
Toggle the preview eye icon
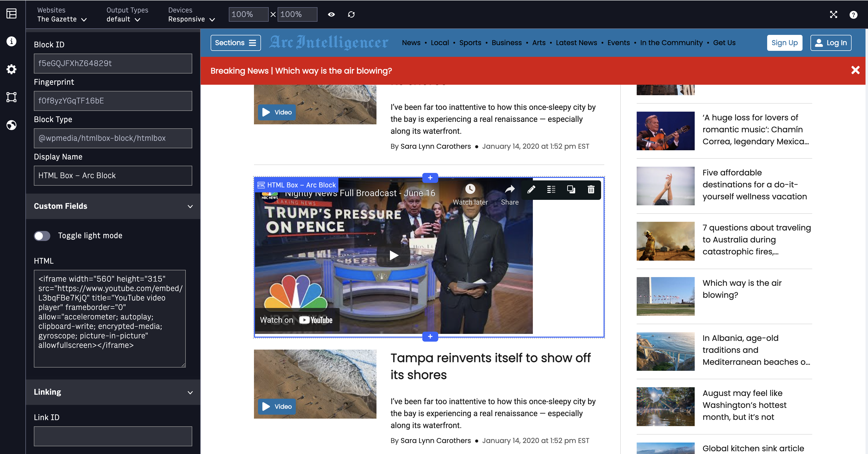point(331,14)
